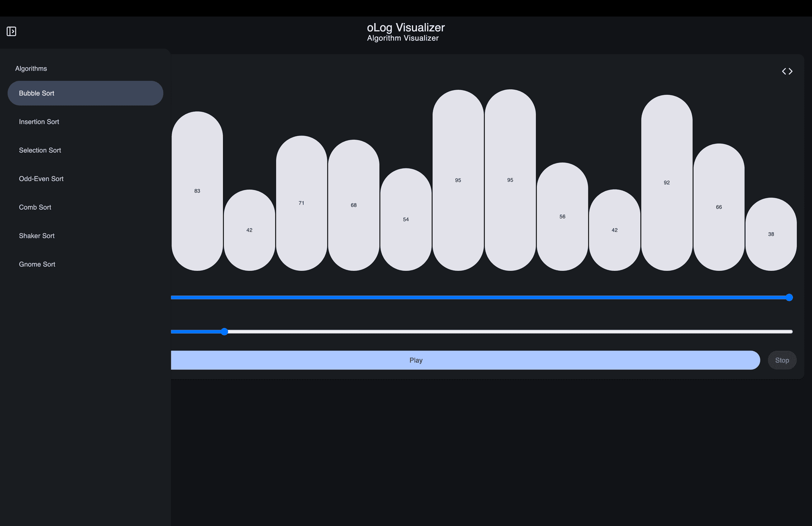Click the code brackets icon at top right
The width and height of the screenshot is (812, 526).
787,71
